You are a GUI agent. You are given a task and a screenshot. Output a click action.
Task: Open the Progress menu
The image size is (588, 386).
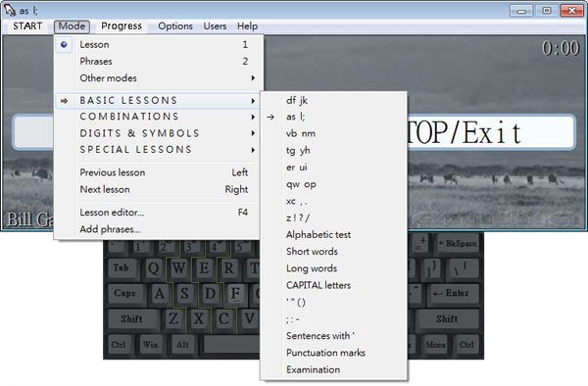(122, 25)
